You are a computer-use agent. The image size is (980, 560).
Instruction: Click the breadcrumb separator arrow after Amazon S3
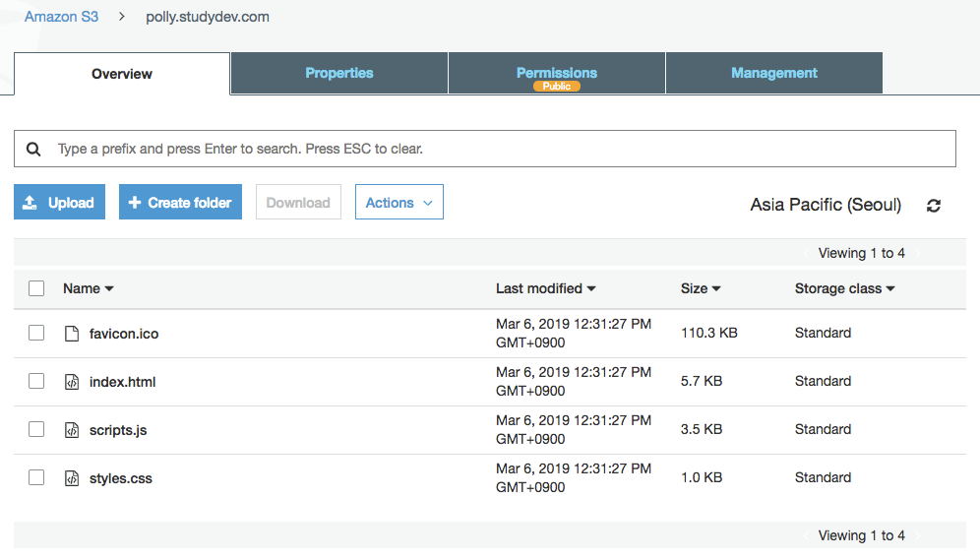coord(122,17)
